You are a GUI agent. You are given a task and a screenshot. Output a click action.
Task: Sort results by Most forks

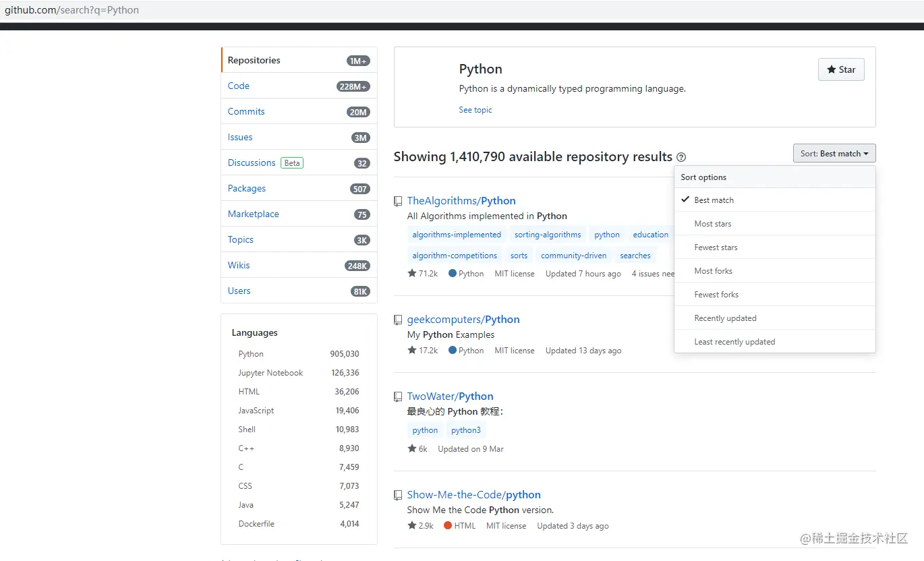[x=774, y=271]
